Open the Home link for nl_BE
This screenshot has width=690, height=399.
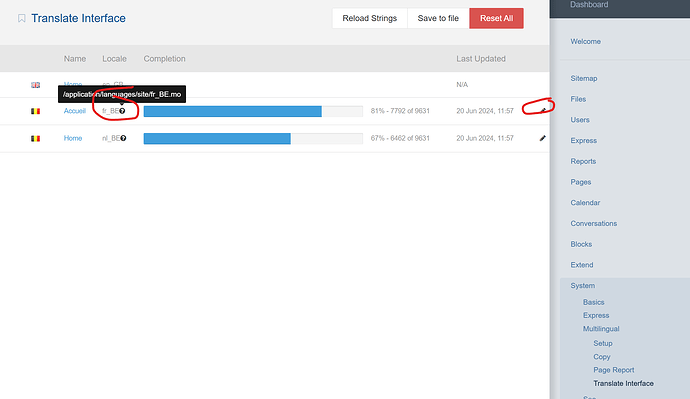pos(73,138)
